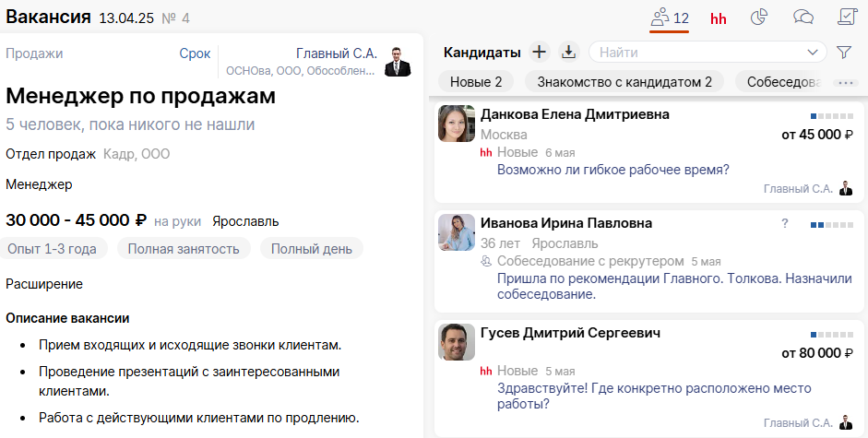868x438 pixels.
Task: Show more stage tabs via ellipsis
Action: click(x=844, y=82)
